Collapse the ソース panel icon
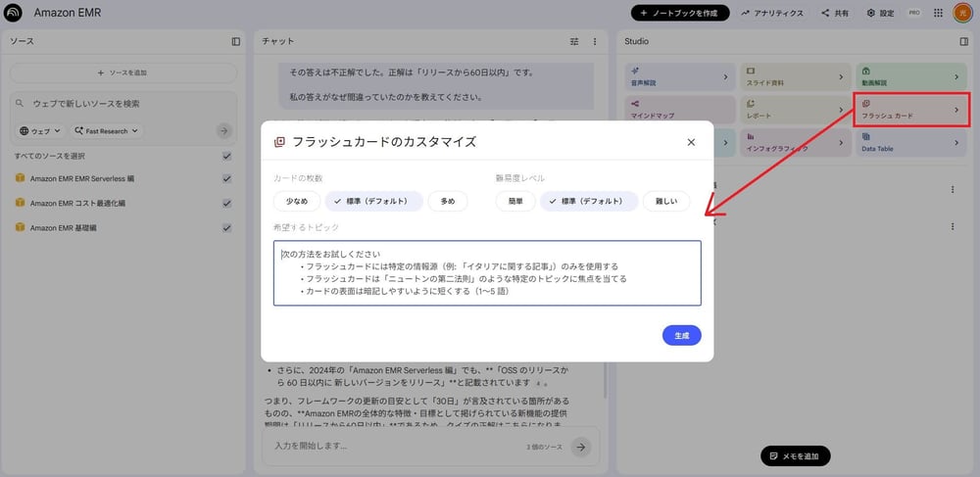This screenshot has height=477, width=980. 236,41
